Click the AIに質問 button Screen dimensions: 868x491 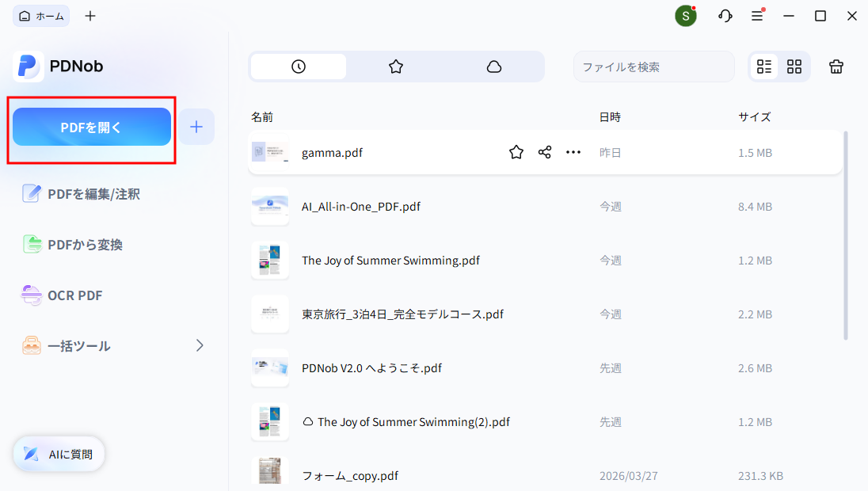coord(59,454)
